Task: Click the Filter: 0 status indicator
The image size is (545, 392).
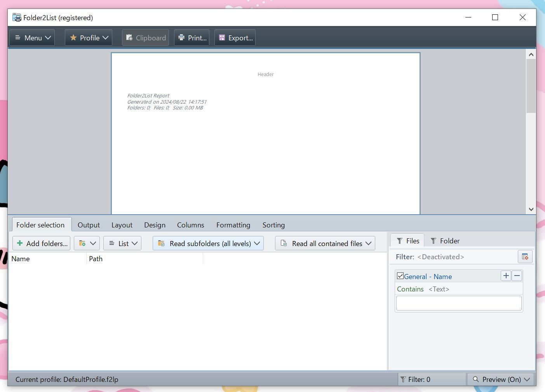Action: pyautogui.click(x=432, y=379)
